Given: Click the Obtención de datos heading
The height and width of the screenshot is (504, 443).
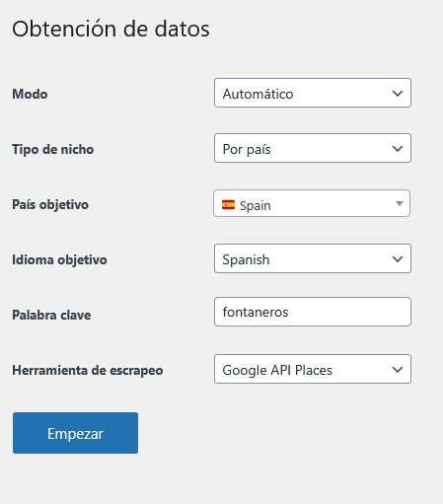Looking at the screenshot, I should [111, 29].
